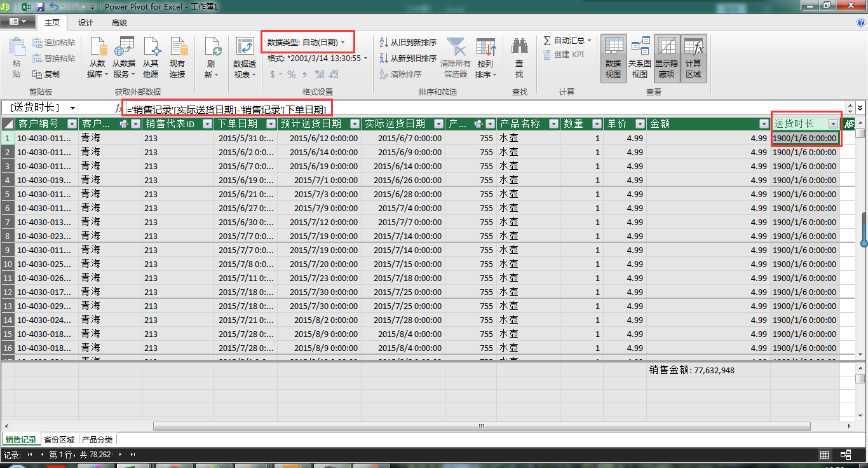
Task: Open filter dropdown for 送货时长 column
Action: 834,124
